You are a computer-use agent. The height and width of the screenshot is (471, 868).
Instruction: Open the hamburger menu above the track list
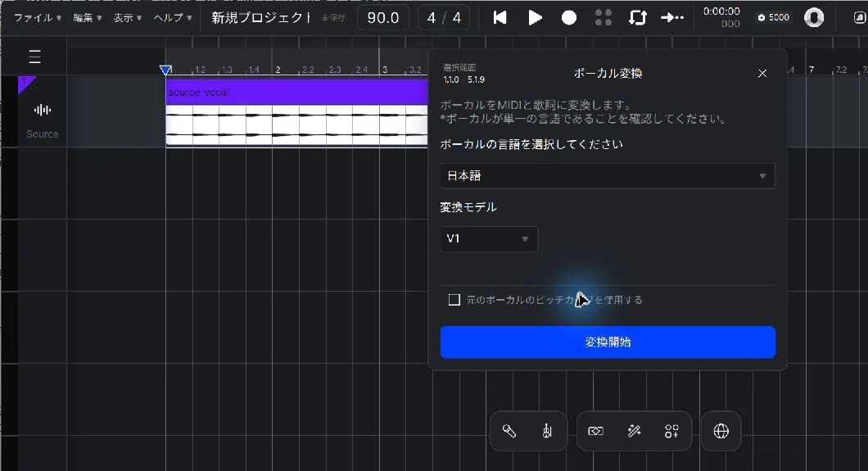click(35, 57)
